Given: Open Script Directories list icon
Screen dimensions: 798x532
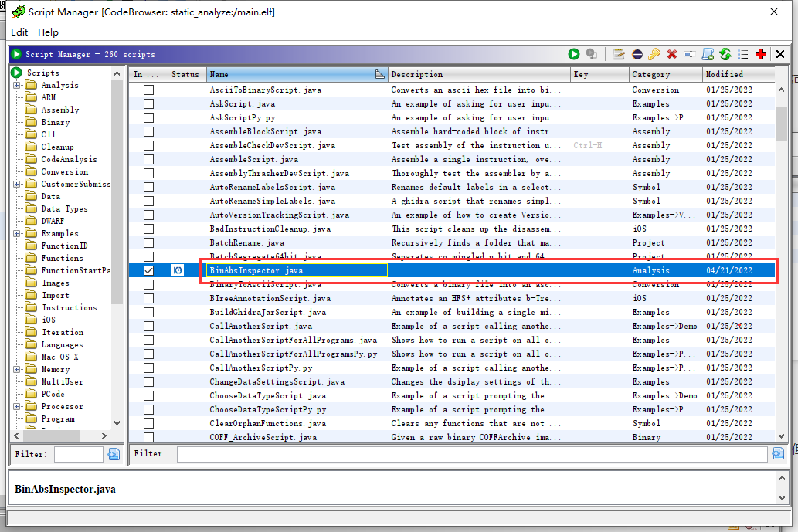Looking at the screenshot, I should click(743, 54).
